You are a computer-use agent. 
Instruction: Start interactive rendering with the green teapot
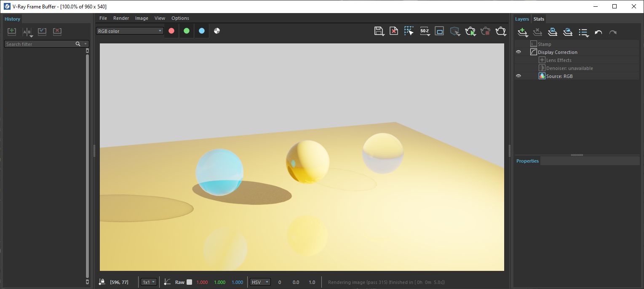(470, 31)
